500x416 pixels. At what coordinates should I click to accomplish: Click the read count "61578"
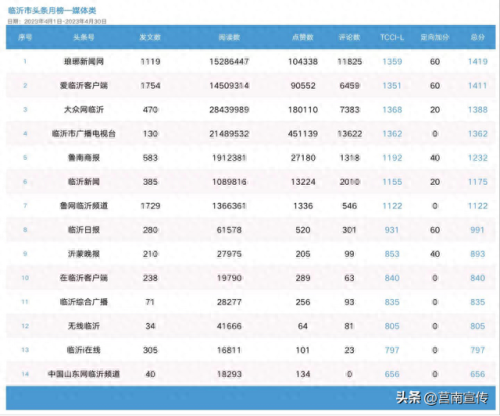(229, 230)
